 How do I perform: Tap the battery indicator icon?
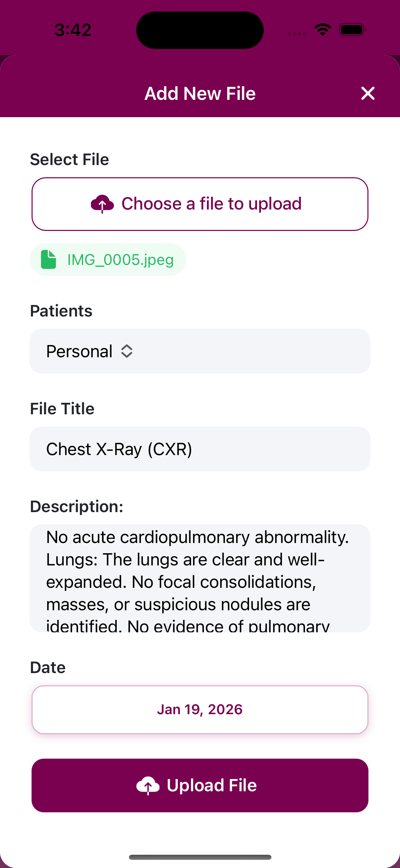tap(353, 30)
